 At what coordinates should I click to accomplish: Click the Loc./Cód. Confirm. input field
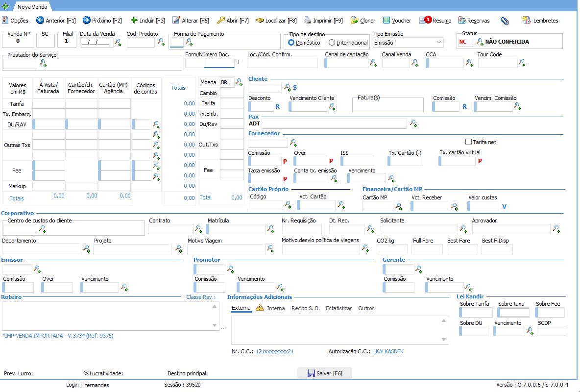(x=282, y=63)
